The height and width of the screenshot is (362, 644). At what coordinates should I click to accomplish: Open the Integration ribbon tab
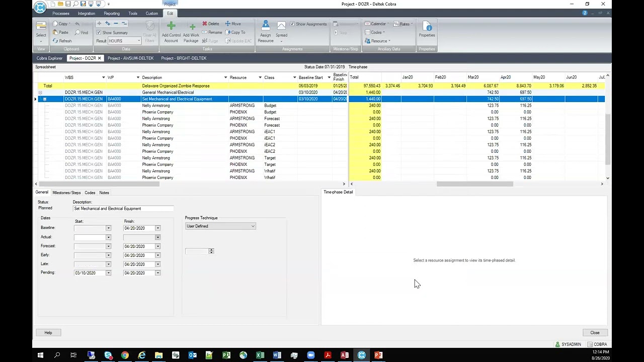tap(87, 14)
